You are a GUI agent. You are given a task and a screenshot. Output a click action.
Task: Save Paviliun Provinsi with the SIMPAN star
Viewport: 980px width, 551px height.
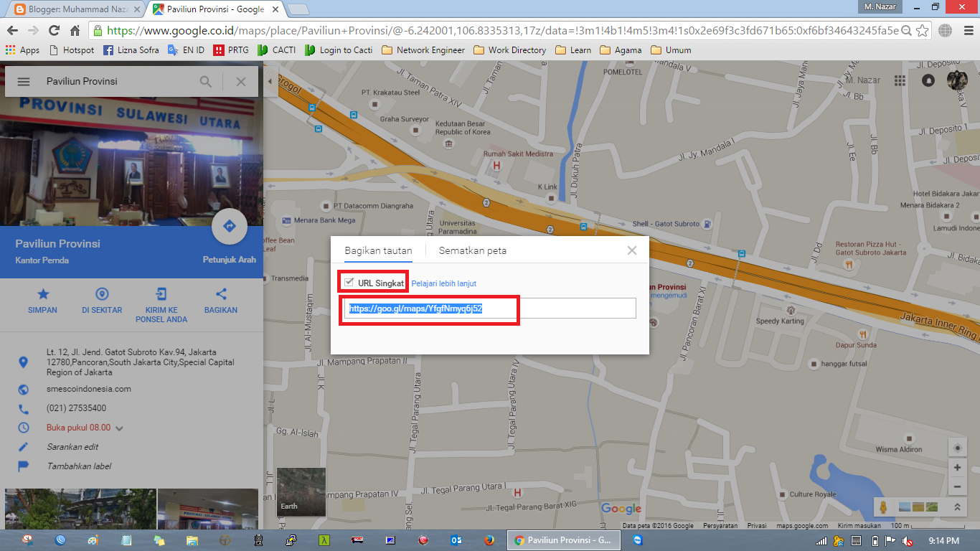pyautogui.click(x=42, y=293)
